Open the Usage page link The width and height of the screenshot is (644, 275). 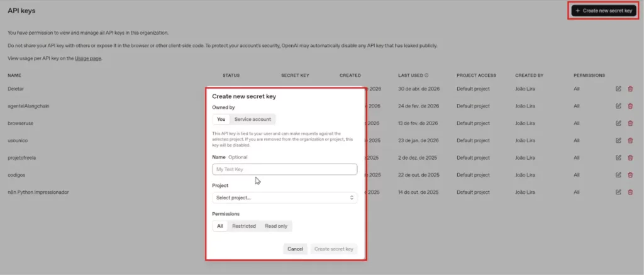pyautogui.click(x=88, y=59)
